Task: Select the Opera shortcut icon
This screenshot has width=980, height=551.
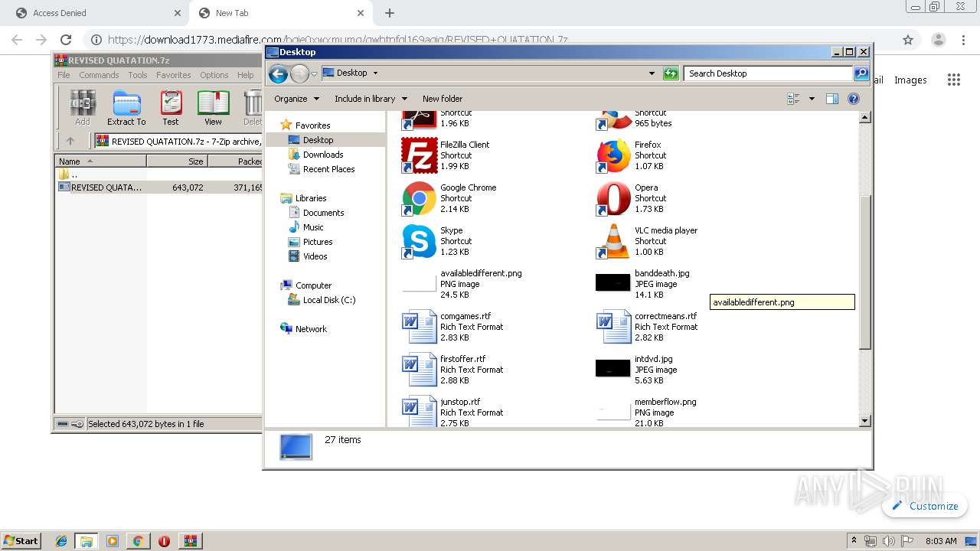Action: (613, 198)
